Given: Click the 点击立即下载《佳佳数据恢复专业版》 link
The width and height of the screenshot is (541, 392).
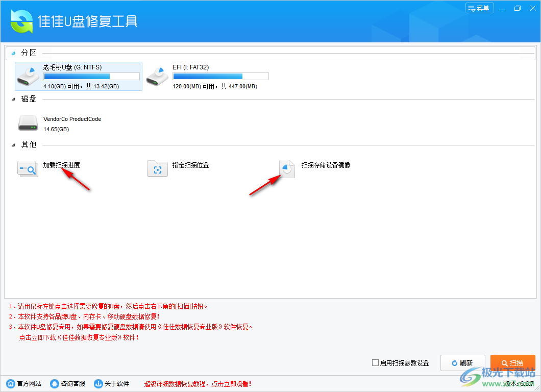Looking at the screenshot, I should (79, 337).
